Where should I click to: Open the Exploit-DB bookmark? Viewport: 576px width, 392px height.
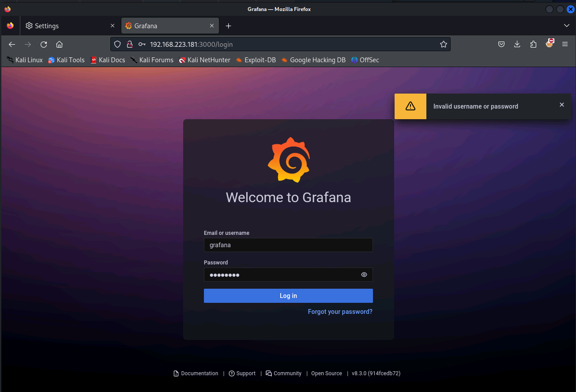pos(256,60)
